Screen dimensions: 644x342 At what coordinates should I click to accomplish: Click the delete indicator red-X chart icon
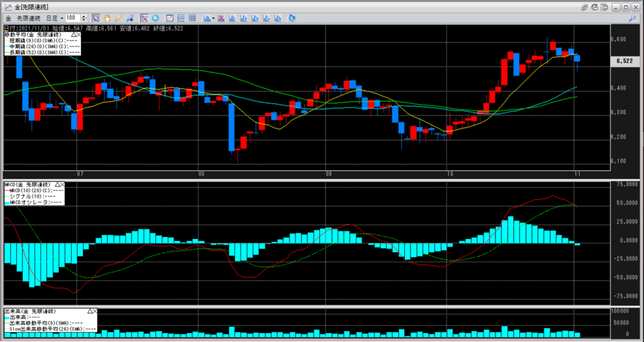(x=221, y=18)
